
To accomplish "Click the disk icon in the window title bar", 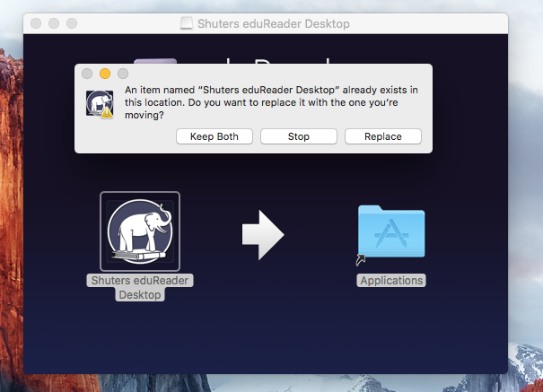I will [187, 23].
